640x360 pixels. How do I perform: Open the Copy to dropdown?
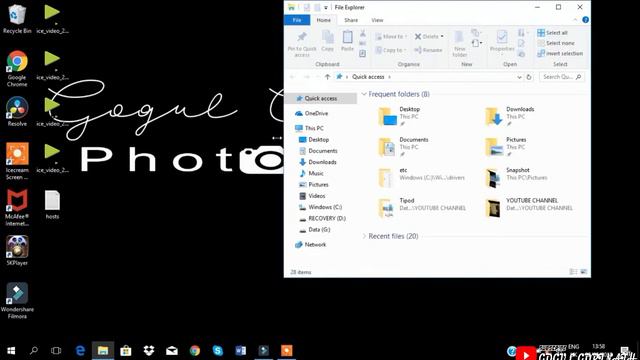391,50
